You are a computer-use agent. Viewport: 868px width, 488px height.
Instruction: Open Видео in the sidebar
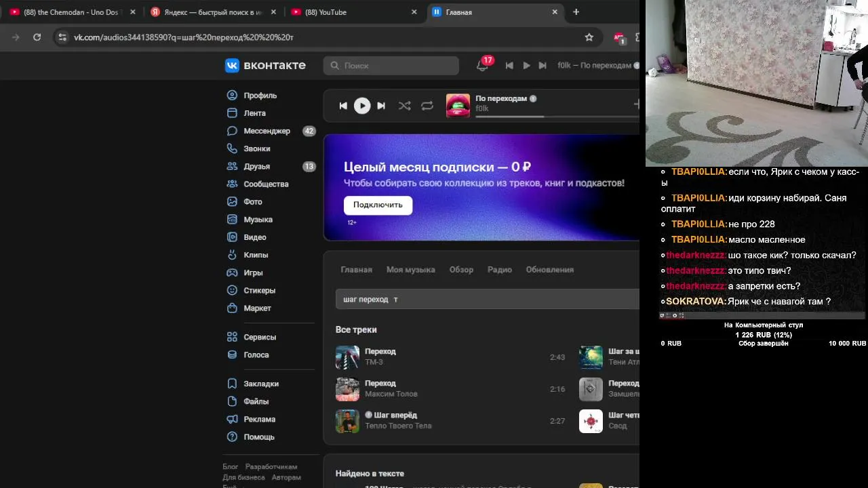click(x=246, y=237)
